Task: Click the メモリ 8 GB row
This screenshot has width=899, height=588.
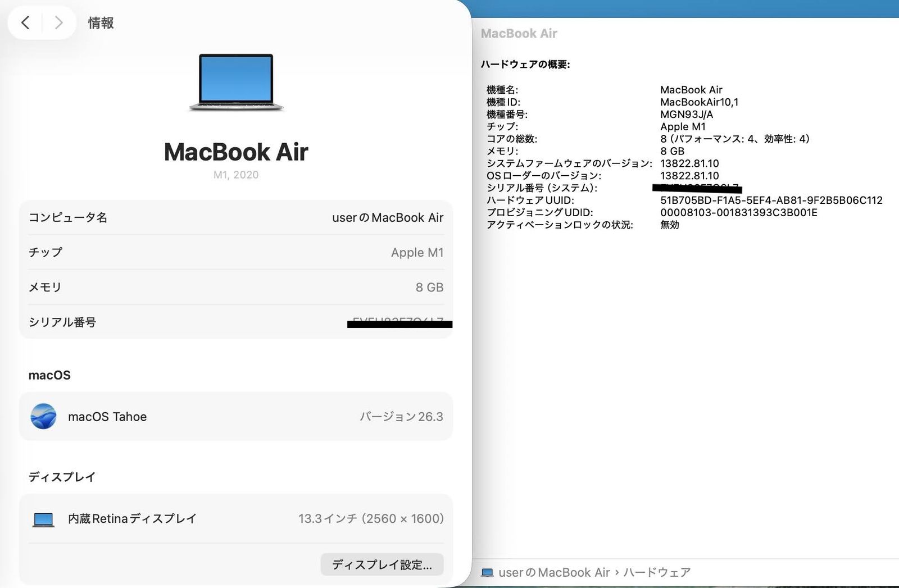Action: [x=236, y=287]
